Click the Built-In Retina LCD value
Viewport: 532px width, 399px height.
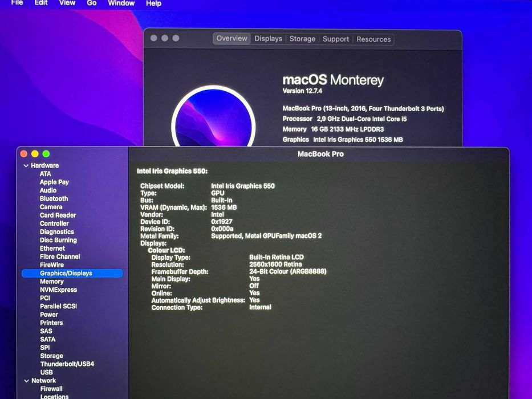coord(277,257)
